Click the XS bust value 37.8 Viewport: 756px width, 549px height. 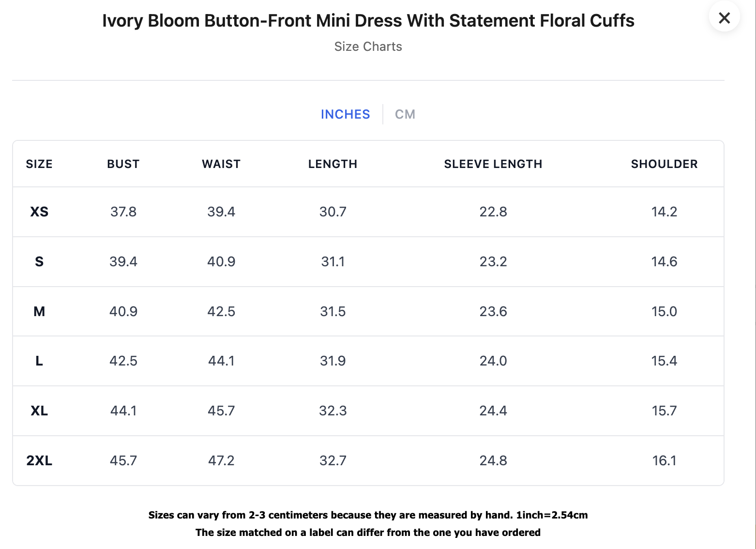tap(123, 212)
